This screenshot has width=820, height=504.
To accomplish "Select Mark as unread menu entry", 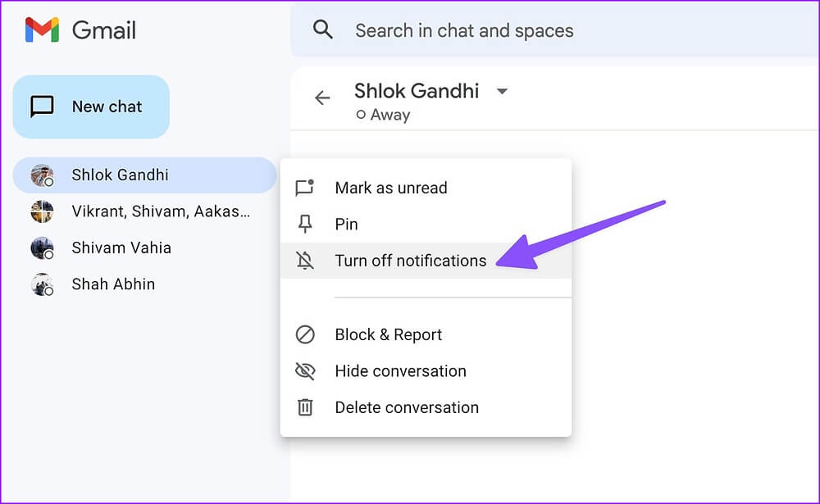I will [426, 188].
